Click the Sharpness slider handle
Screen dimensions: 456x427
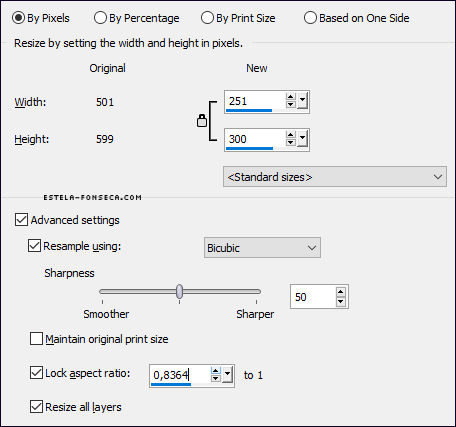click(x=180, y=292)
